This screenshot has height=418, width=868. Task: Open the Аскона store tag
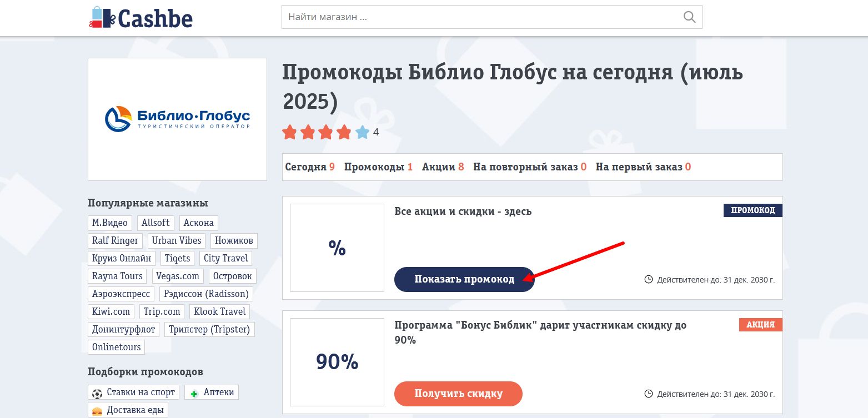point(199,223)
